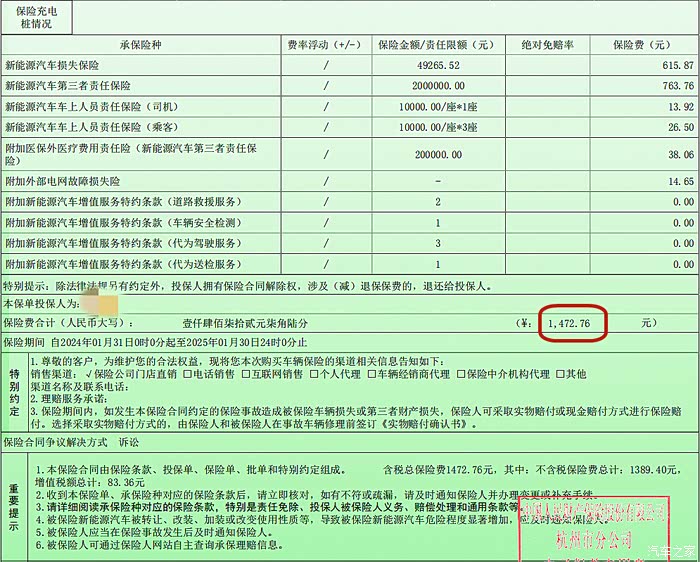This screenshot has height=562, width=700.
Task: Click the 渠道名称及联系电话 line
Action: tap(79, 387)
